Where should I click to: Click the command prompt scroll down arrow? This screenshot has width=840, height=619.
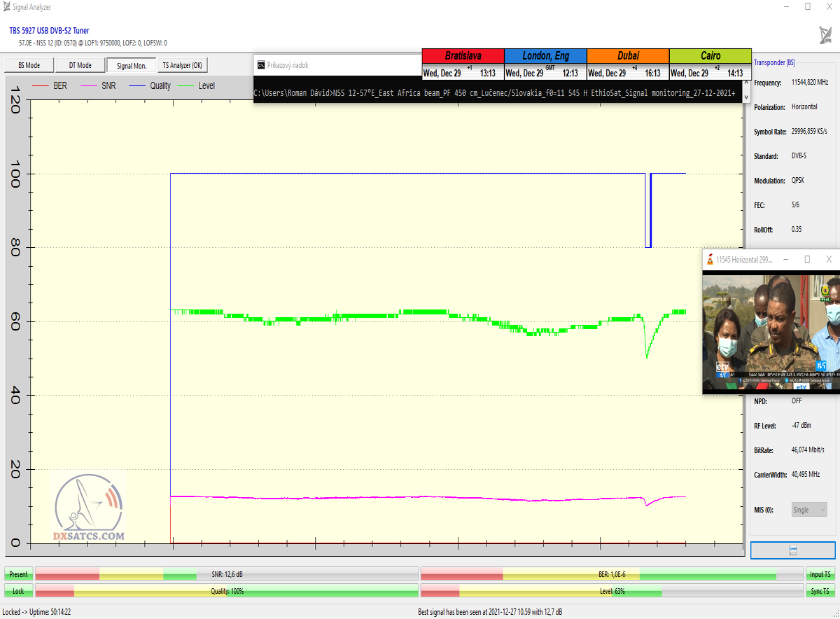(746, 97)
